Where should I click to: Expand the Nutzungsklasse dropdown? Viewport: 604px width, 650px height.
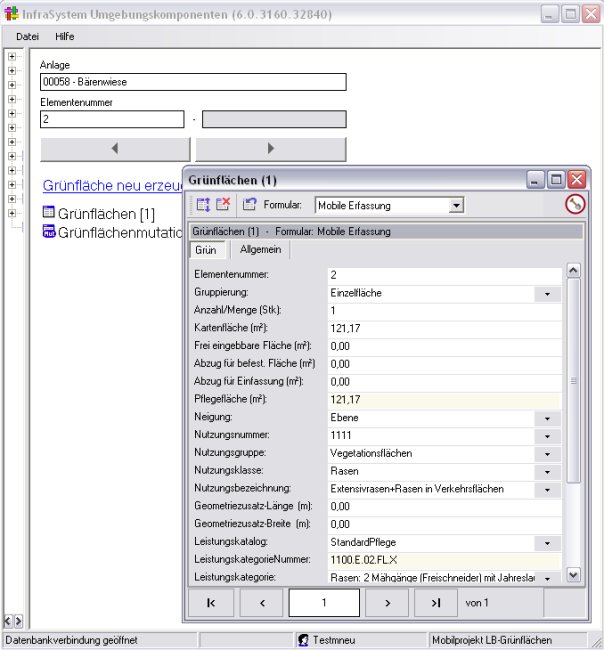click(x=548, y=472)
